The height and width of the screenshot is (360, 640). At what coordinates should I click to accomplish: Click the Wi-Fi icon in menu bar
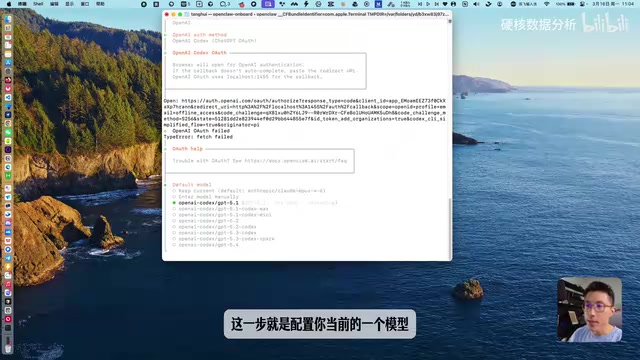(x=547, y=4)
